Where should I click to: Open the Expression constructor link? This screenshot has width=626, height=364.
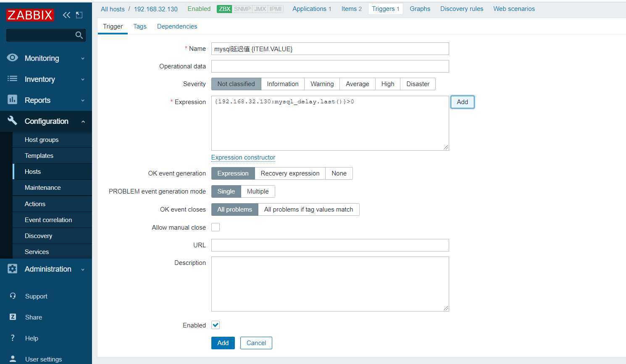coord(243,157)
